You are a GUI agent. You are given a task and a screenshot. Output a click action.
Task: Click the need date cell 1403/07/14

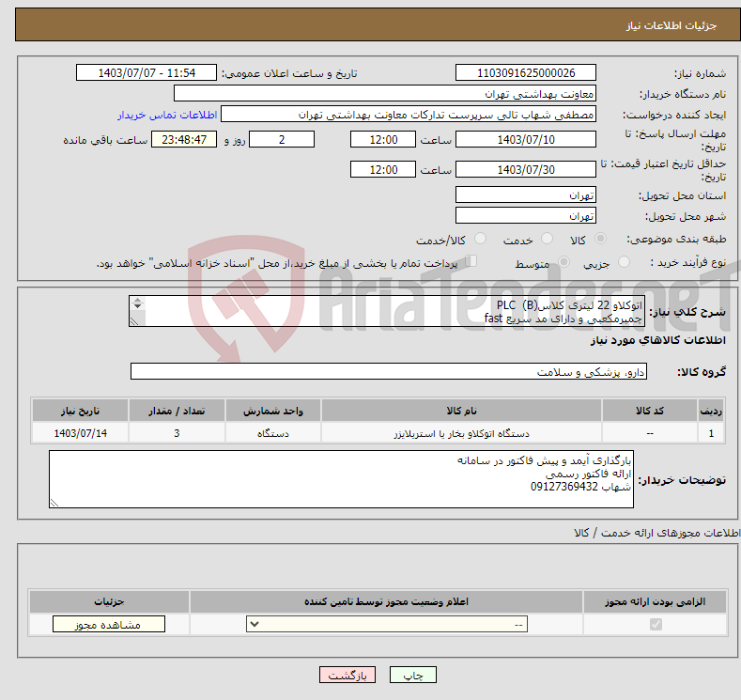pos(80,433)
